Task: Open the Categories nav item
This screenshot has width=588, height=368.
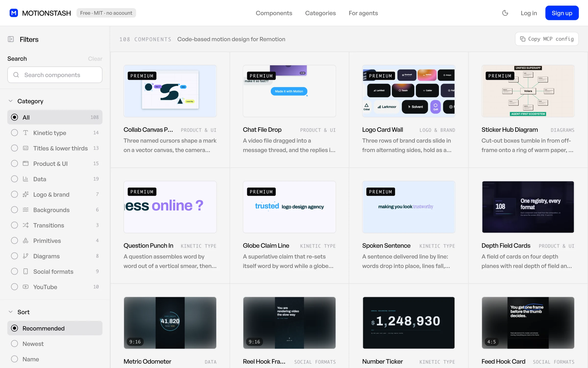Action: [x=320, y=13]
